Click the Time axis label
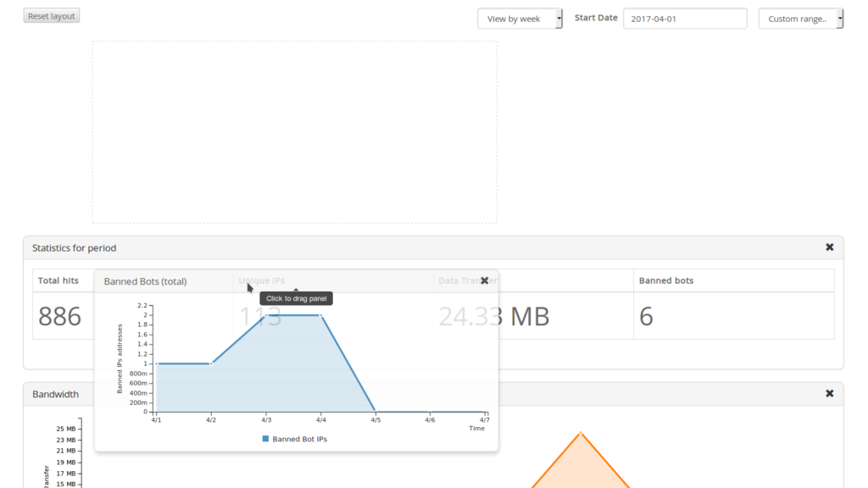Image resolution: width=868 pixels, height=488 pixels. tap(476, 428)
